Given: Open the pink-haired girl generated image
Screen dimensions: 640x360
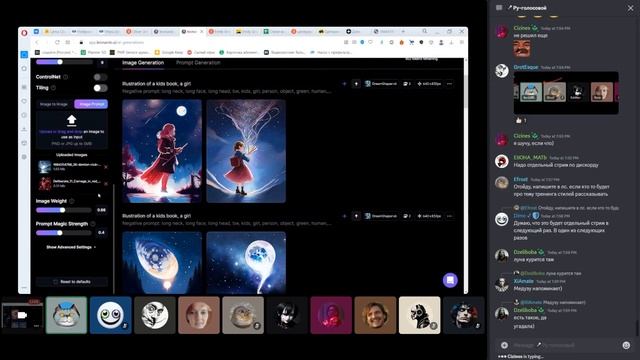Looking at the screenshot, I should [x=162, y=151].
